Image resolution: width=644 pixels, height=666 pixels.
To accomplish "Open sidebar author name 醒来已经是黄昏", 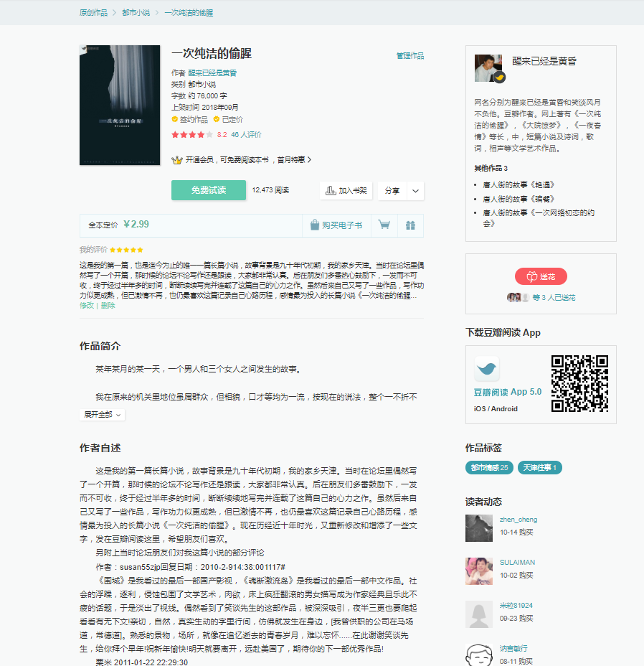I will point(544,61).
